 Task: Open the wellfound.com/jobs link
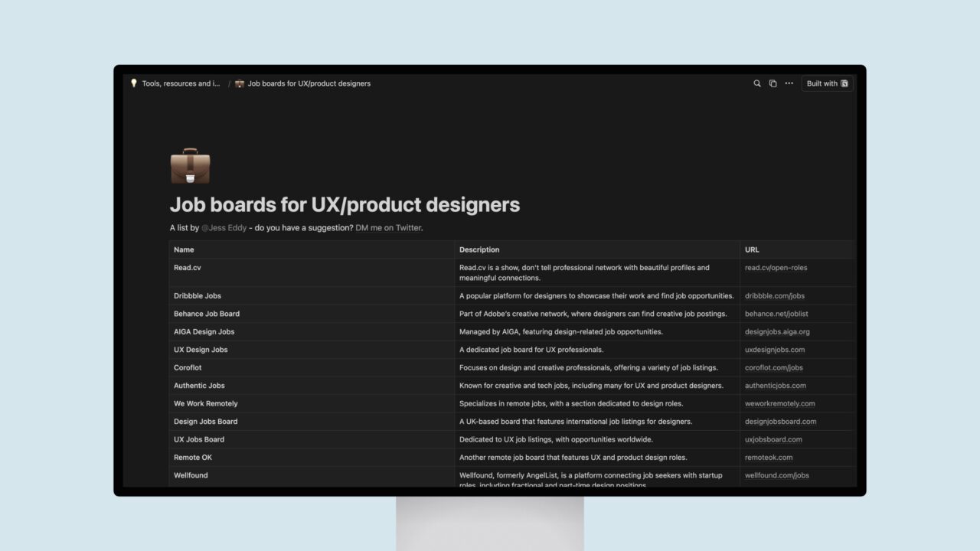coord(777,476)
